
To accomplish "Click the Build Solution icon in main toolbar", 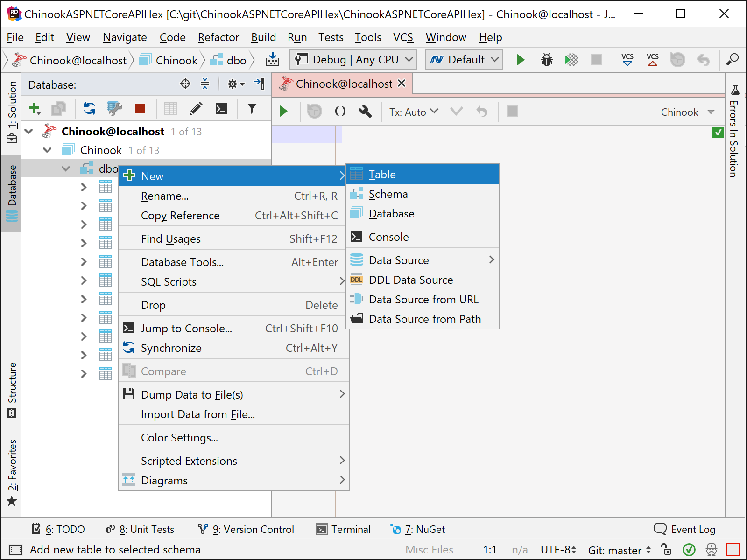I will [x=273, y=60].
